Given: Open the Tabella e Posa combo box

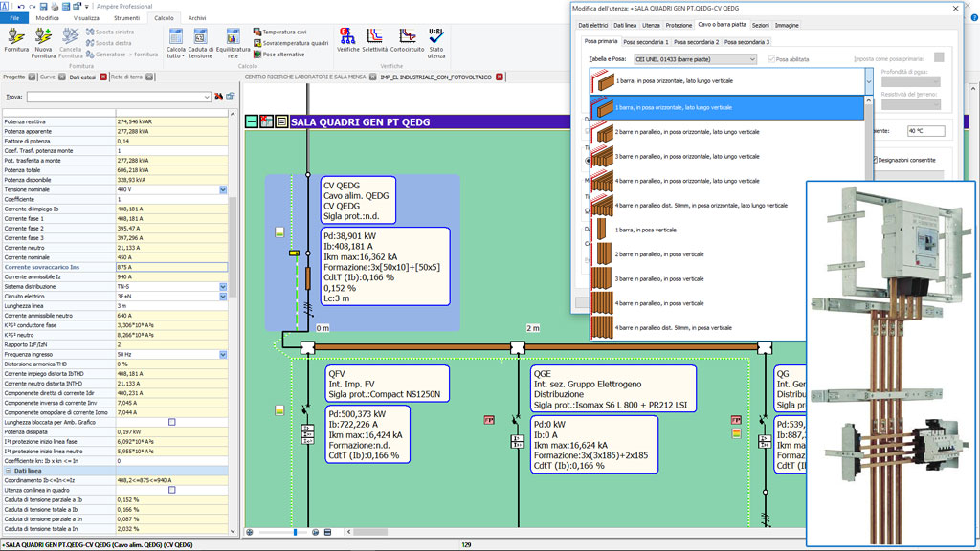Looking at the screenshot, I should click(x=695, y=59).
